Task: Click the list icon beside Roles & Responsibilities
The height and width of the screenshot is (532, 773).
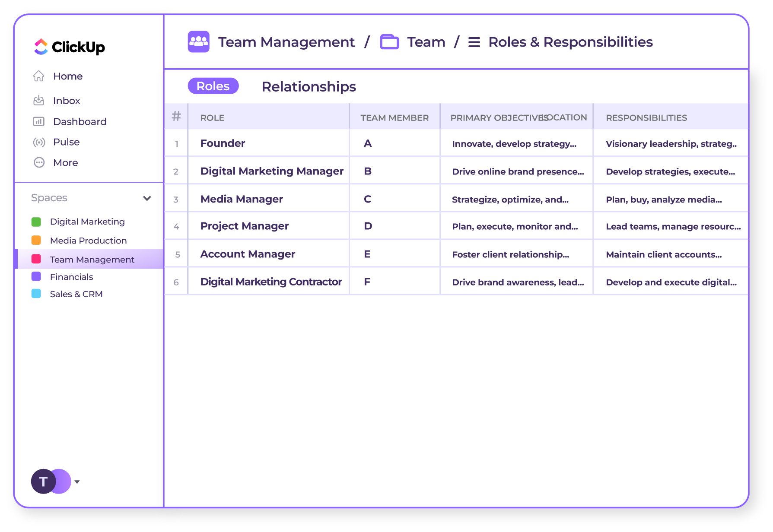Action: pos(474,42)
